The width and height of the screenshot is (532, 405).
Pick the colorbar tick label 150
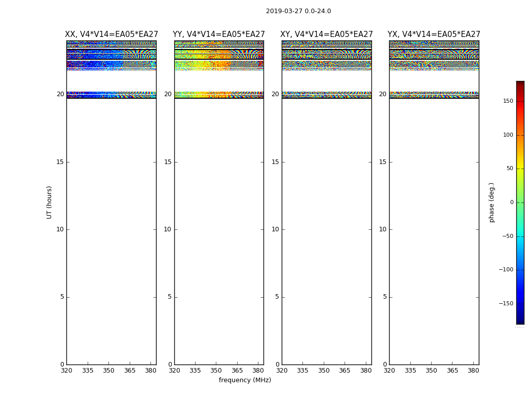[508, 101]
